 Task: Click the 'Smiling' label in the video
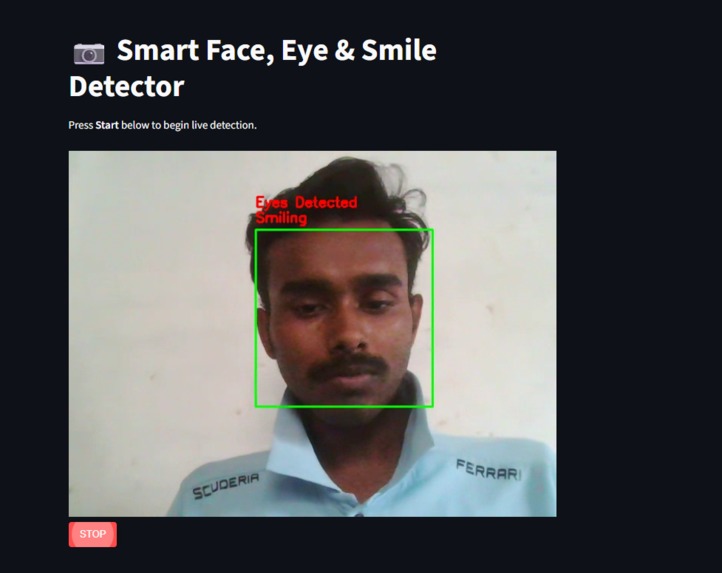click(x=281, y=217)
